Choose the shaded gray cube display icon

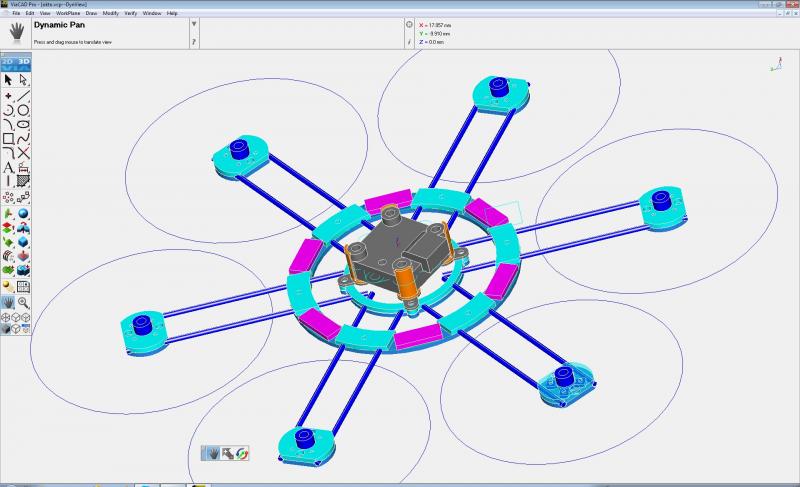tap(6, 329)
